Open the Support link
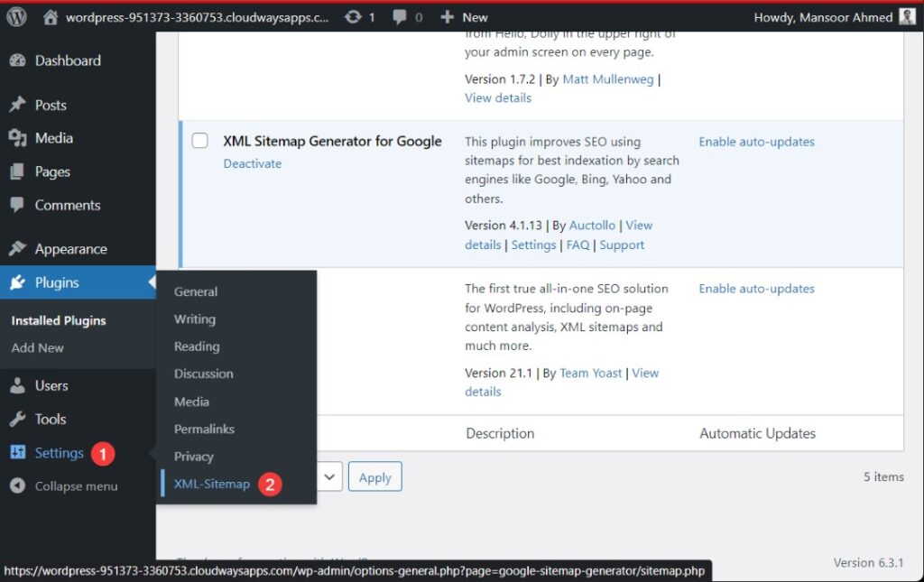This screenshot has height=582, width=924. (622, 245)
